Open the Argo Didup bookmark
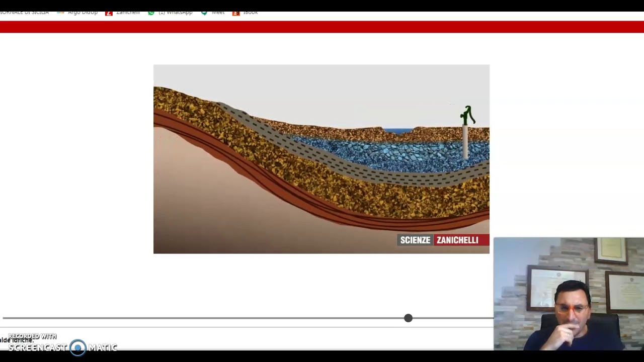Viewport: 644px width, 362px height. coord(77,13)
